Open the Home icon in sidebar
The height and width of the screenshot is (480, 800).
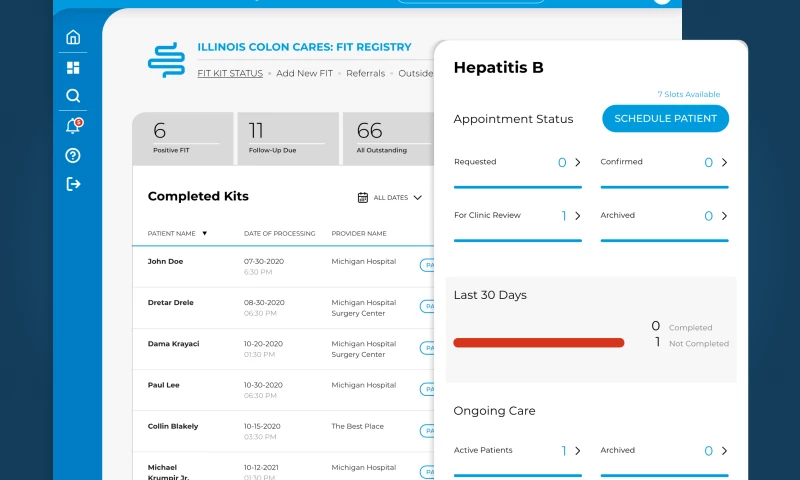point(73,38)
